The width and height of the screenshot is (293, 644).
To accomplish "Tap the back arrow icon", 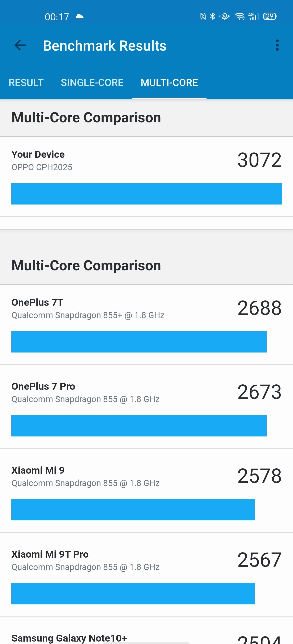I will (20, 45).
